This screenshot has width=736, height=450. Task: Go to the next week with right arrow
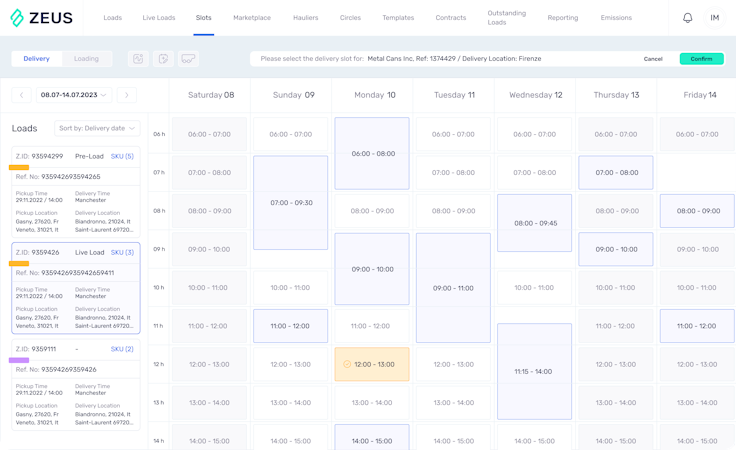coord(127,95)
